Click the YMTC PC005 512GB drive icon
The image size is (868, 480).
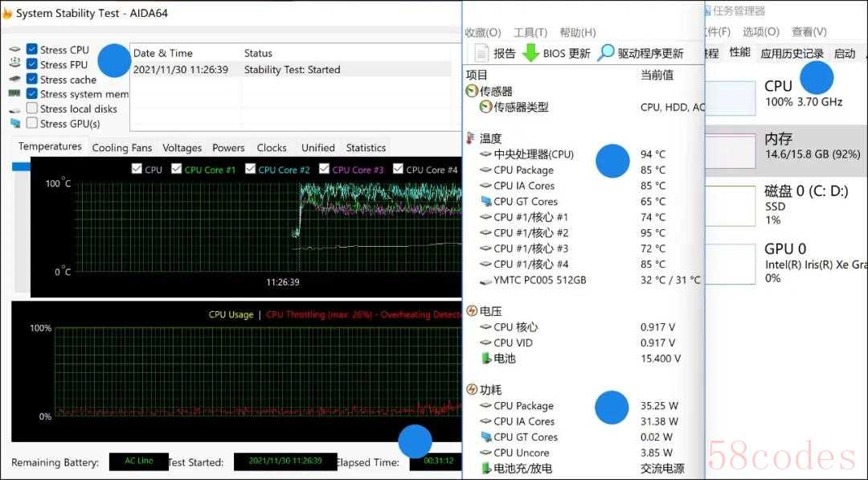click(485, 281)
